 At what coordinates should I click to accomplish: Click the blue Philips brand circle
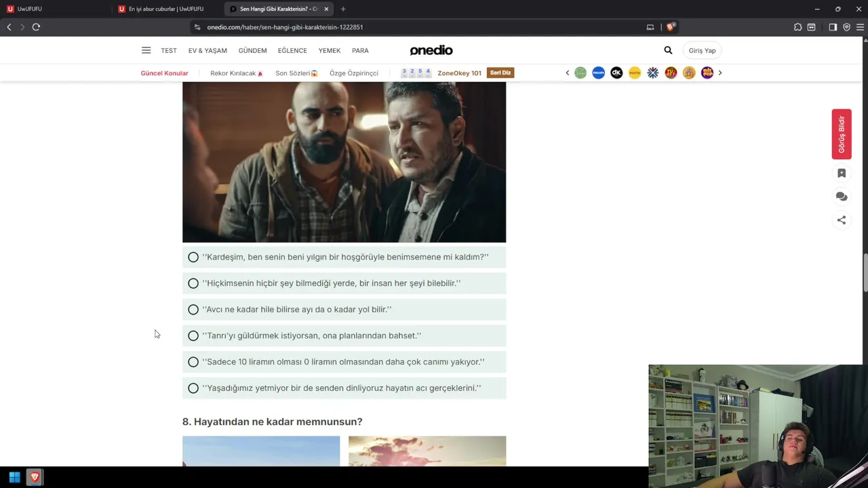(598, 73)
